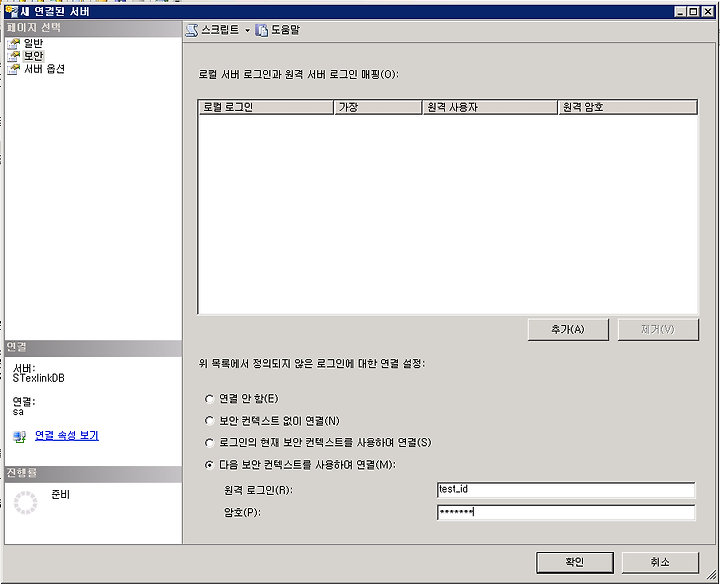Select the 보안 page in the page list
This screenshot has width=720, height=584.
[x=34, y=56]
